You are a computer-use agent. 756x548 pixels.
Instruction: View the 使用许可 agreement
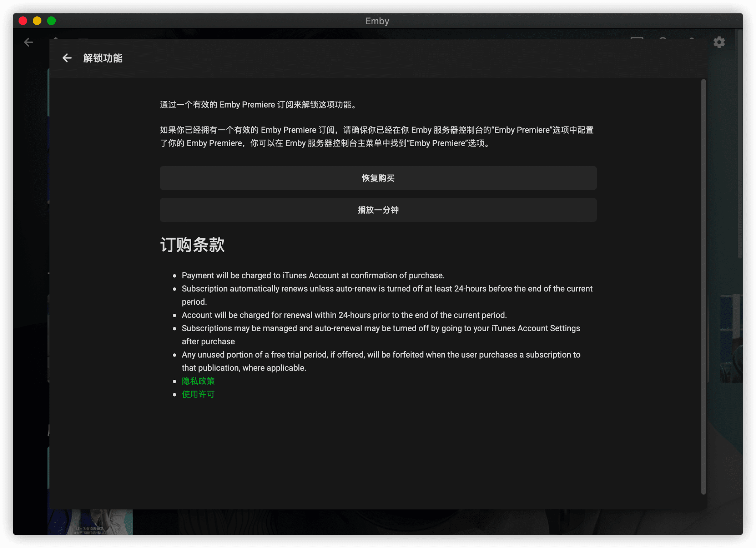(x=198, y=394)
